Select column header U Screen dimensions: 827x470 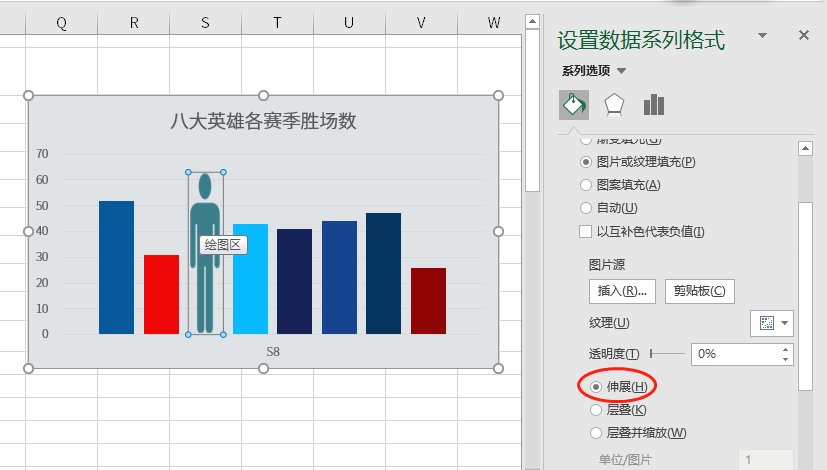pyautogui.click(x=349, y=23)
